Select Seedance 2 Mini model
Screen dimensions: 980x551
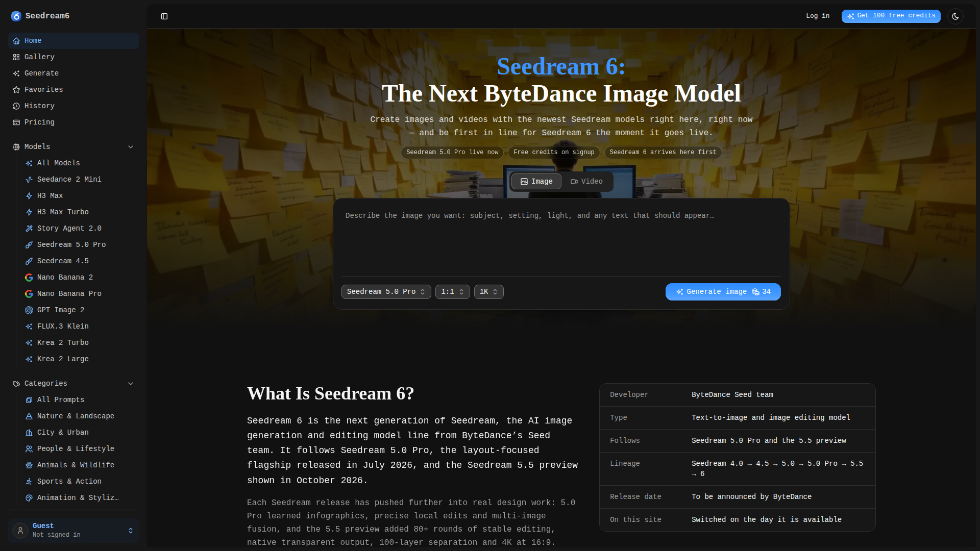pyautogui.click(x=80, y=180)
